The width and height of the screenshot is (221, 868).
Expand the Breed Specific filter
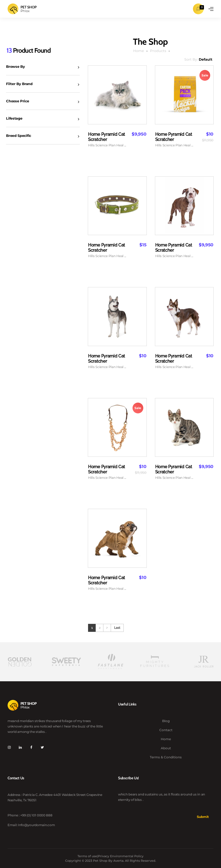point(43,136)
